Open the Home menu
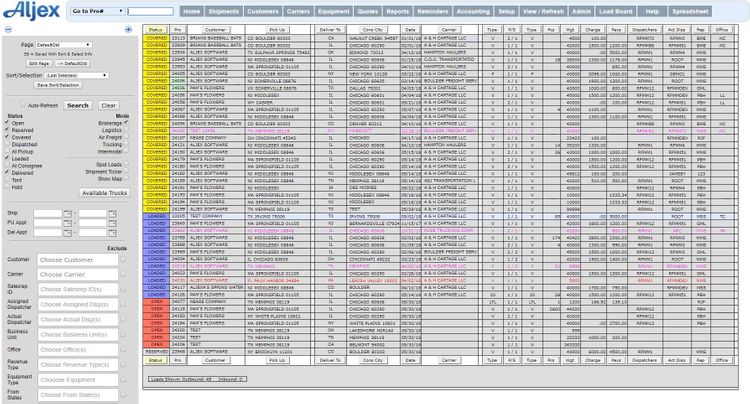This screenshot has width=750, height=404. (192, 11)
